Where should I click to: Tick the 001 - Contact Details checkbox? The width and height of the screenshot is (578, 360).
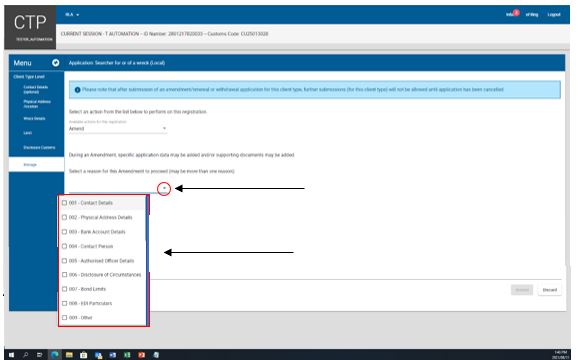(65, 203)
